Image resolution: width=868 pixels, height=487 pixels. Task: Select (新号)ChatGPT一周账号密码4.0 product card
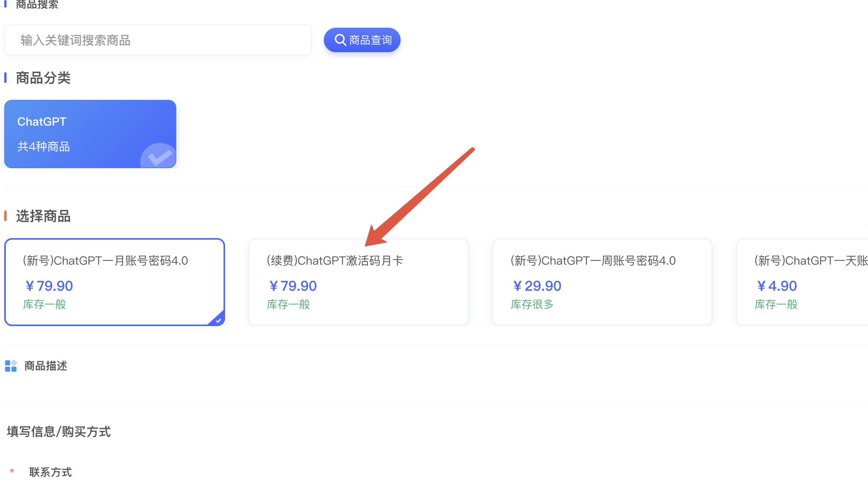(602, 282)
